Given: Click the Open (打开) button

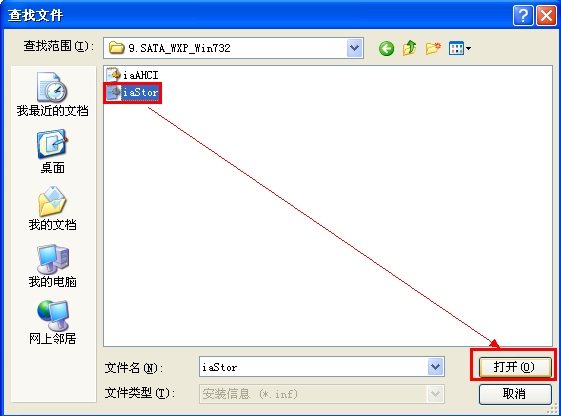Looking at the screenshot, I should [x=514, y=367].
